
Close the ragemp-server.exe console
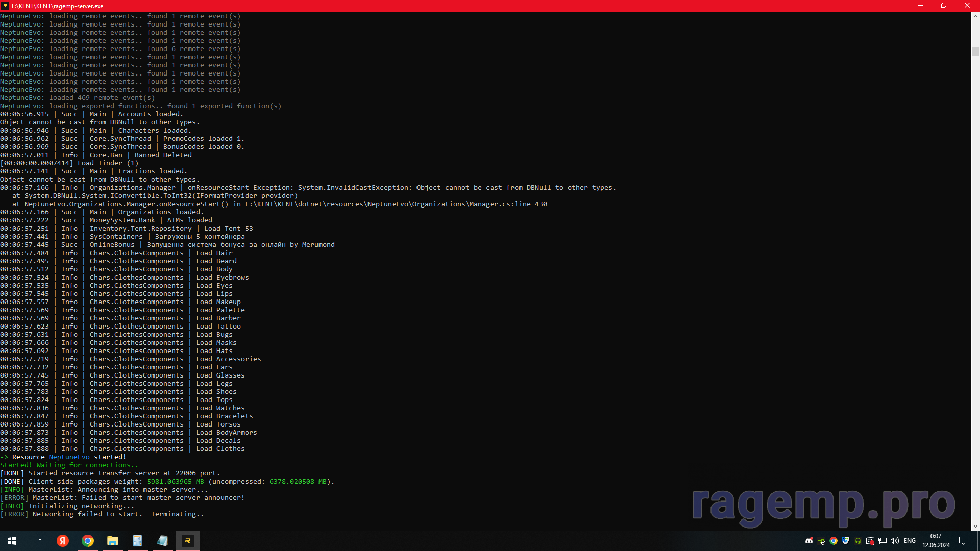click(967, 6)
